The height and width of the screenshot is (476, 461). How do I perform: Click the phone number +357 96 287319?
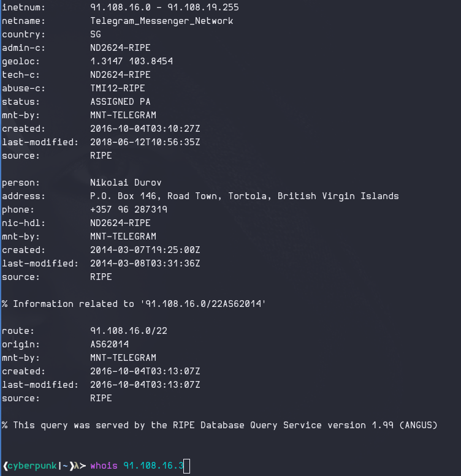tap(129, 210)
